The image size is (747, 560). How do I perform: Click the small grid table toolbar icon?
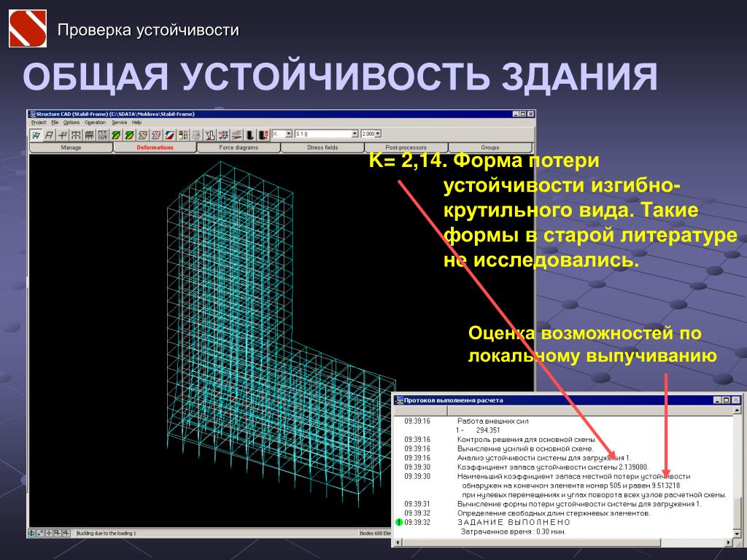pyautogui.click(x=102, y=135)
